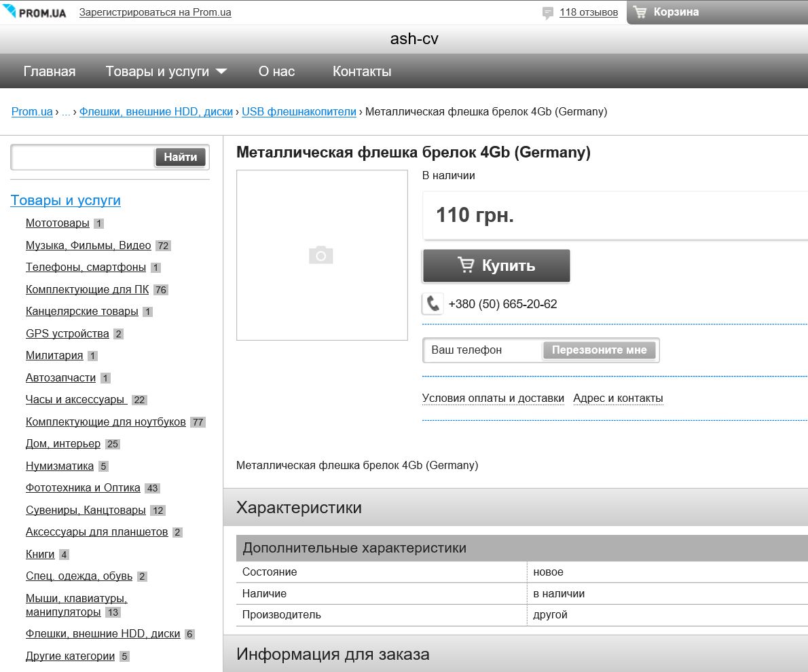This screenshot has width=808, height=672.
Task: Open the Контакты menu item
Action: [x=362, y=71]
